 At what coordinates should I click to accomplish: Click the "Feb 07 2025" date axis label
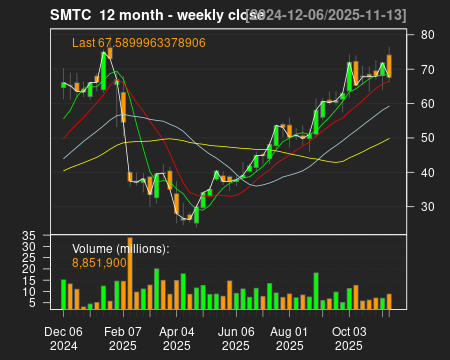[123, 339]
